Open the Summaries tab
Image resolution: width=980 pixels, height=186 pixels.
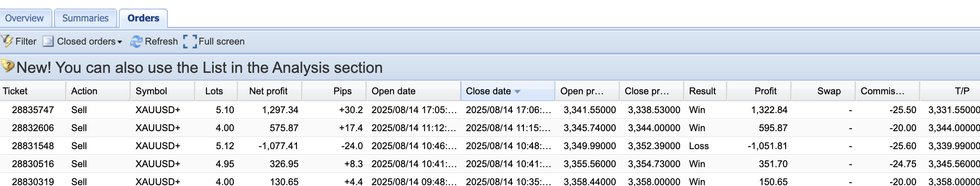[x=85, y=18]
